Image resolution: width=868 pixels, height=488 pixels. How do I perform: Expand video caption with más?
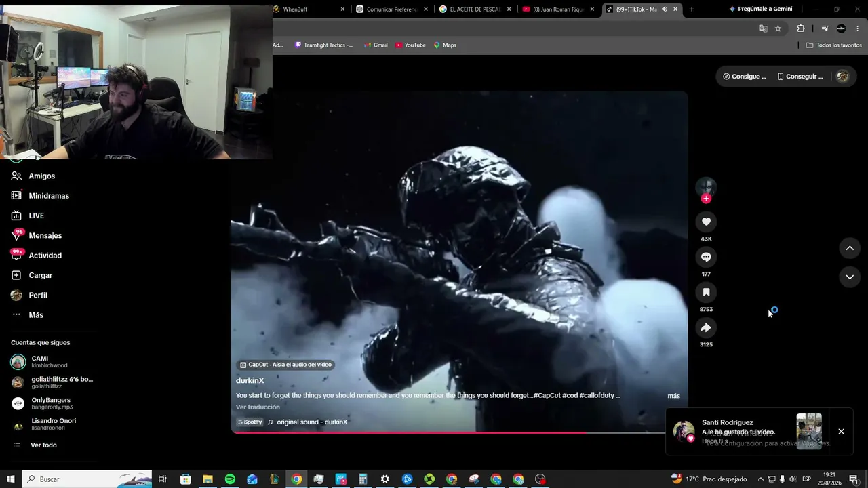click(673, 396)
